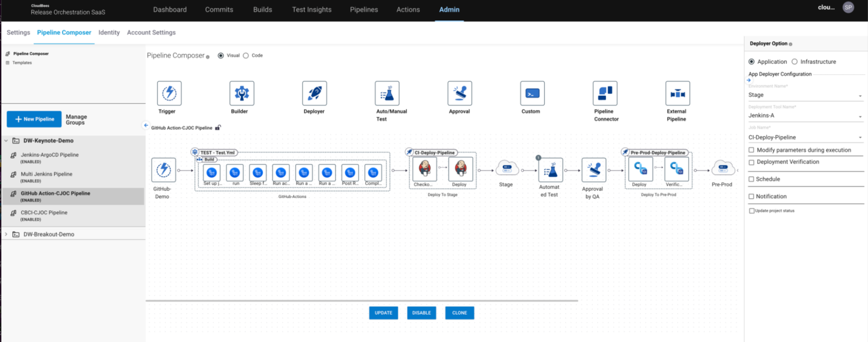
Task: Select the Builder palette icon
Action: coord(242,93)
